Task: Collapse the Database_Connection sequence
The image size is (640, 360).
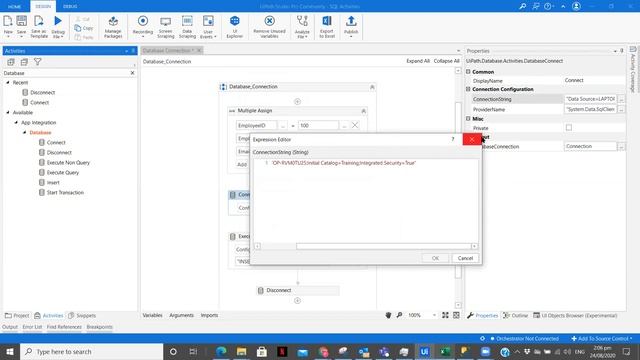Action: [372, 87]
